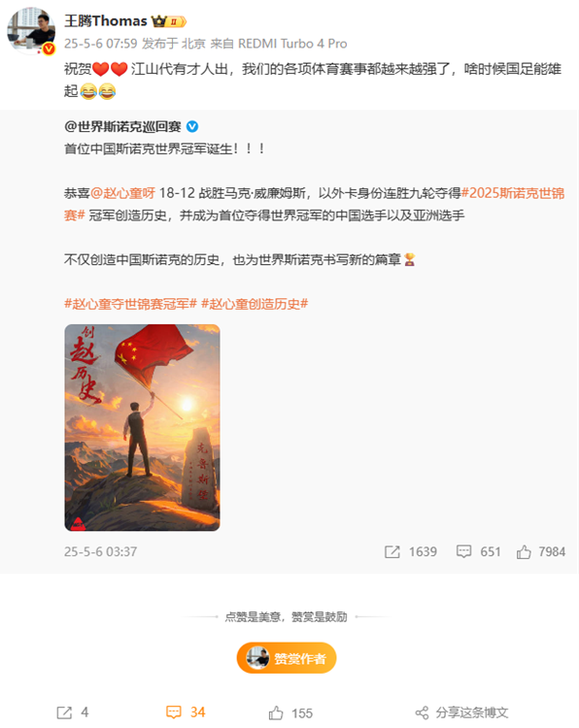This screenshot has height=728, width=579.
Task: Click repost icon showing 1639 on original post
Action: pyautogui.click(x=392, y=551)
